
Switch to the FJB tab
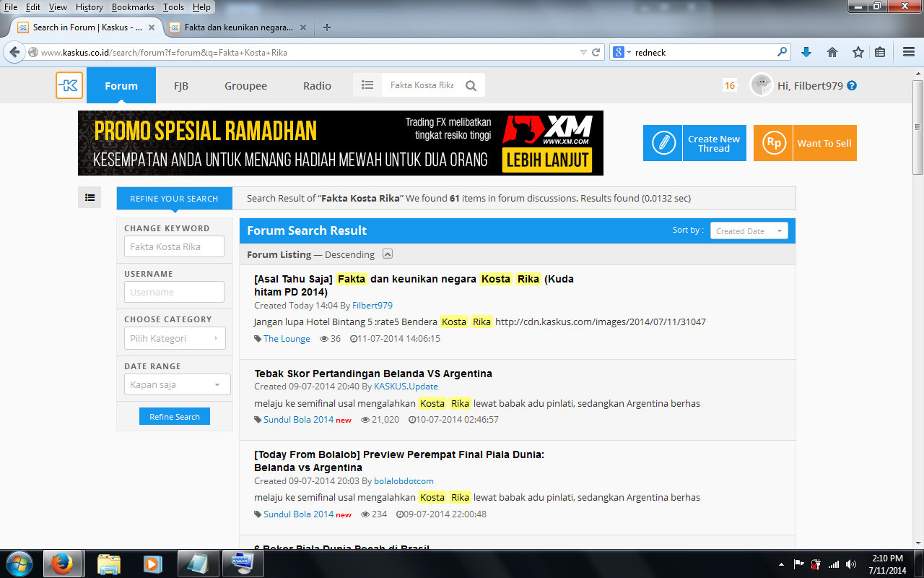click(x=181, y=85)
